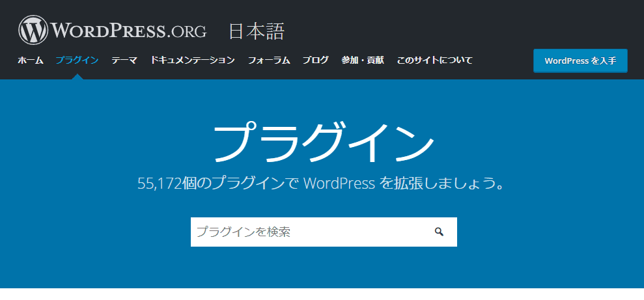The height and width of the screenshot is (300, 644).
Task: Click the WordPress を入手 button
Action: click(580, 61)
